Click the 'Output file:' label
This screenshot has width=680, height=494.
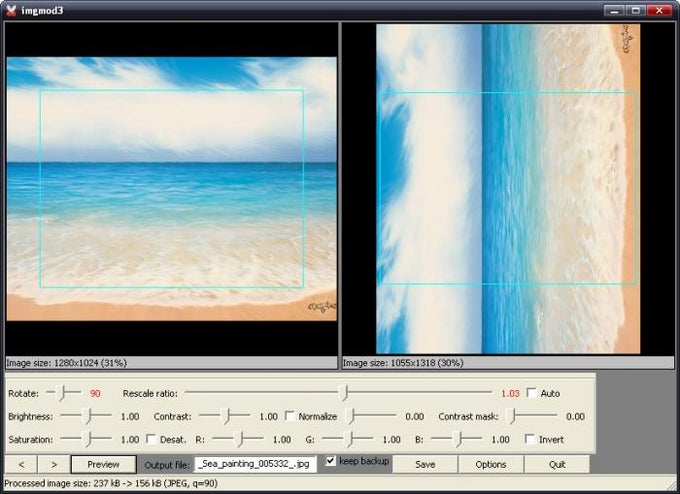pyautogui.click(x=167, y=465)
